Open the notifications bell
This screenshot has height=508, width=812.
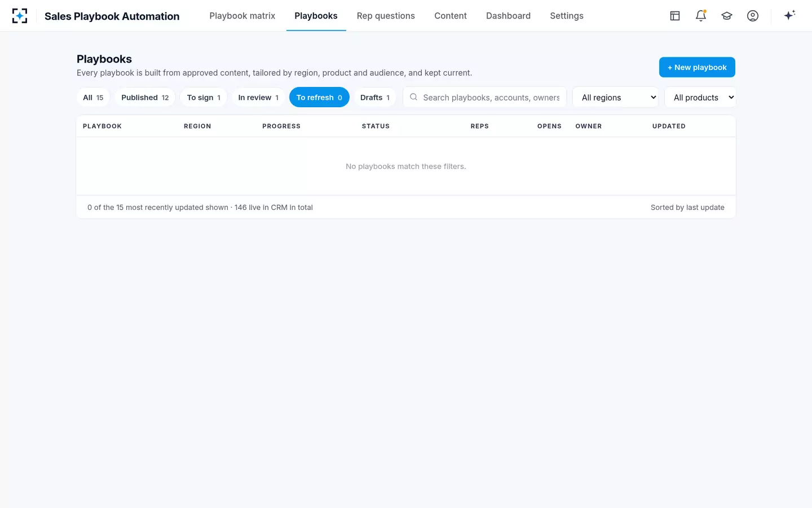pos(701,16)
